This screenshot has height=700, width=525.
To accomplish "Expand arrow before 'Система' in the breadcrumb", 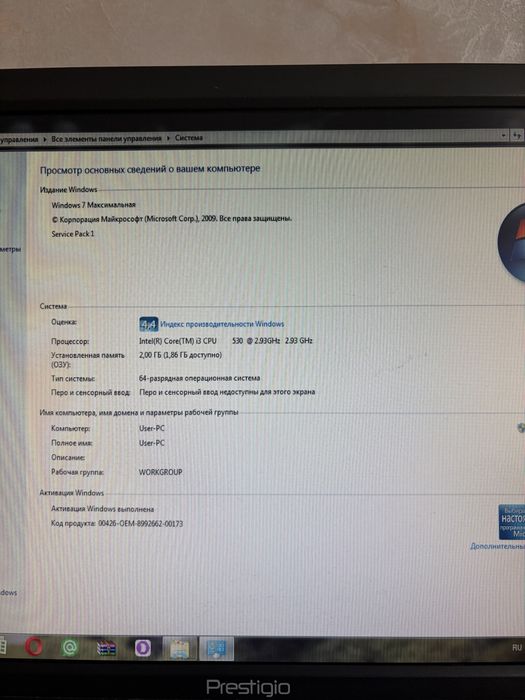I will [x=168, y=138].
